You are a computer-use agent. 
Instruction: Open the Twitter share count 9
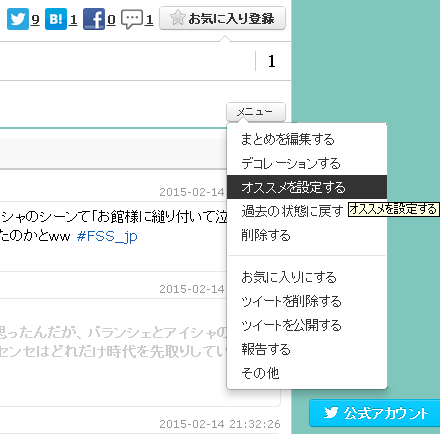(x=35, y=20)
